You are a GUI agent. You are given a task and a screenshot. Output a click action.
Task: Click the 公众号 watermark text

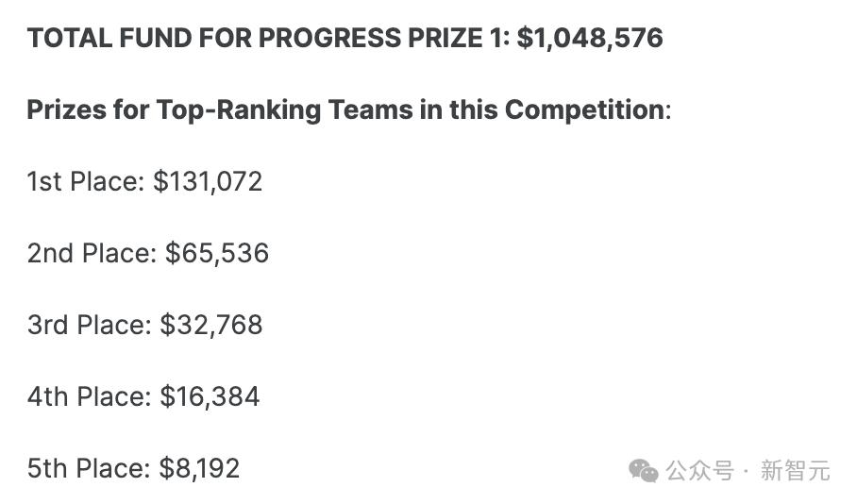(699, 471)
